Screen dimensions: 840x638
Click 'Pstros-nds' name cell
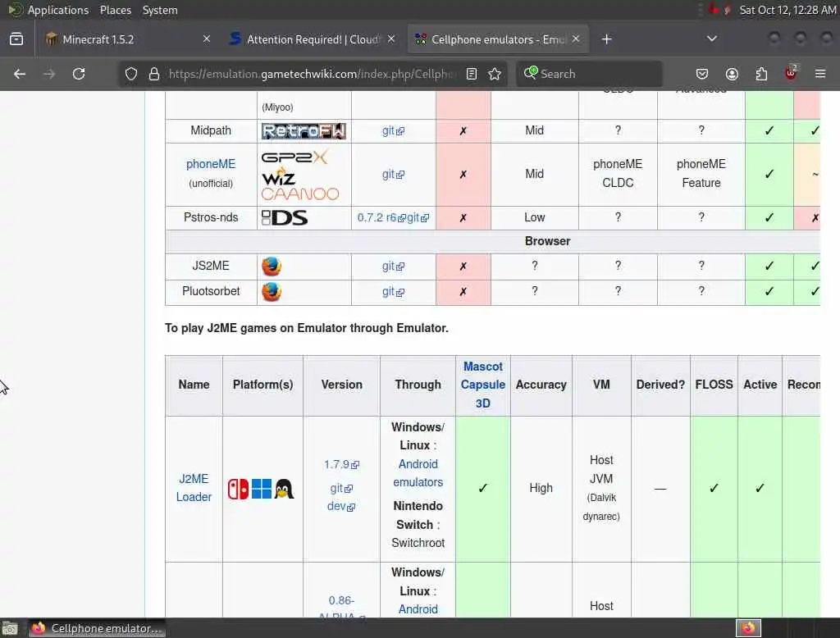(211, 217)
